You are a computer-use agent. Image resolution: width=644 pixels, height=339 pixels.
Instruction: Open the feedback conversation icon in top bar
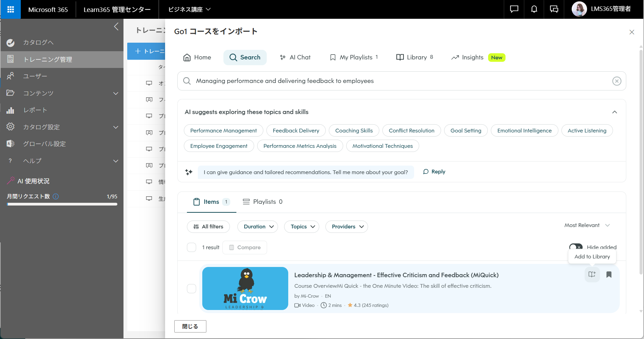point(554,9)
